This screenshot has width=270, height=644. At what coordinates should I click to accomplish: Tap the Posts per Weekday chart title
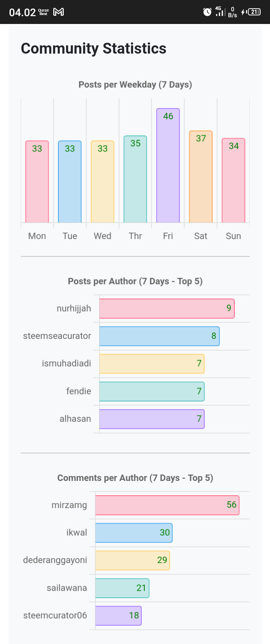click(135, 85)
